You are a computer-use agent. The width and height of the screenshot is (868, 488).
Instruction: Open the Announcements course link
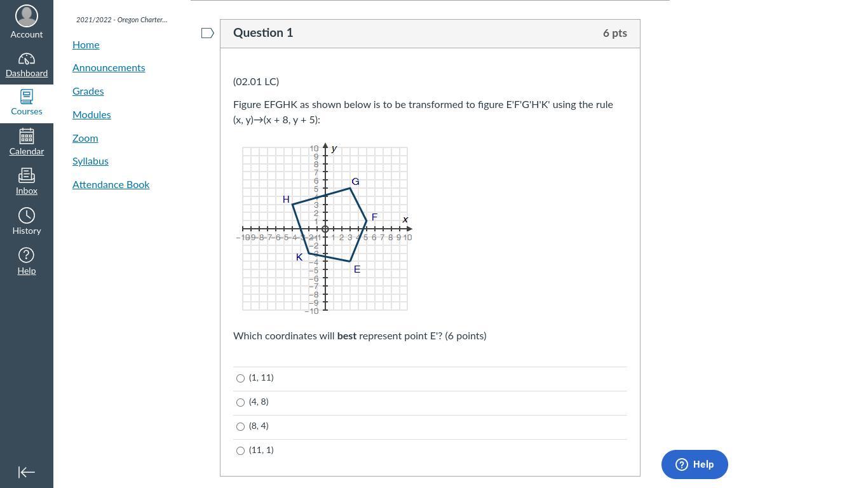click(109, 68)
